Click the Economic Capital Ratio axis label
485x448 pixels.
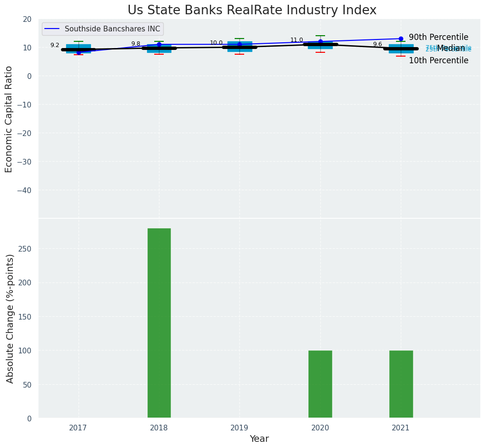point(9,119)
